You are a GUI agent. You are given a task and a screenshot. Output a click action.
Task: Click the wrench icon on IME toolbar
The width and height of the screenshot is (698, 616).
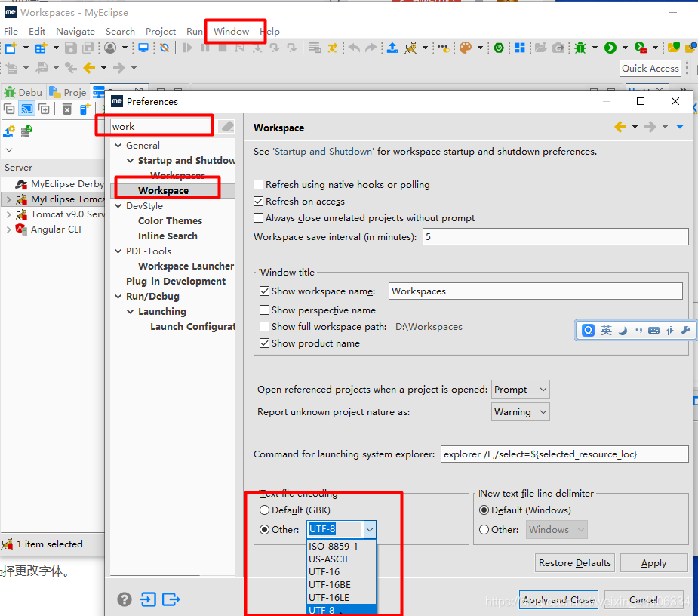tap(685, 330)
